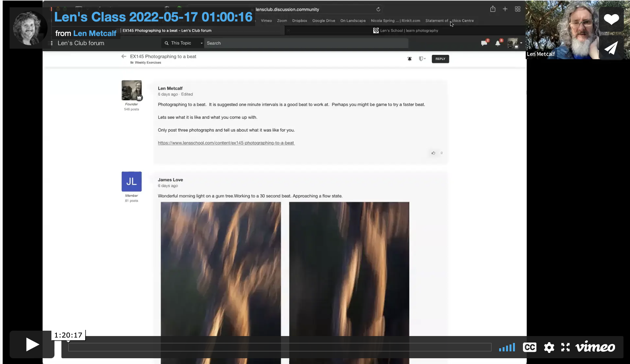The image size is (630, 364).
Task: Open first gum tree photo
Action: [x=221, y=283]
